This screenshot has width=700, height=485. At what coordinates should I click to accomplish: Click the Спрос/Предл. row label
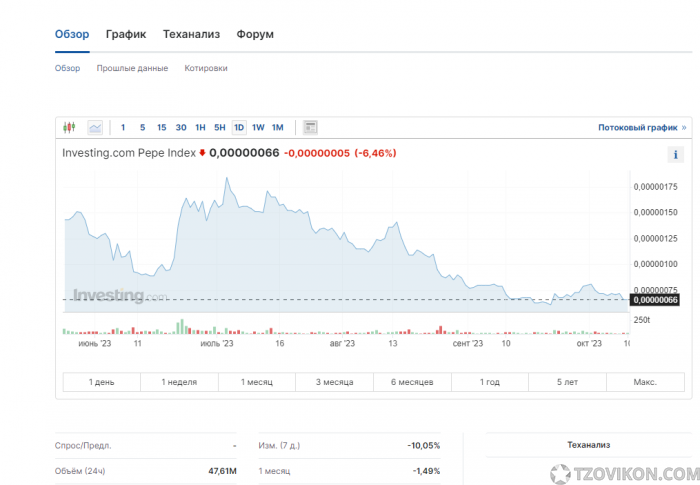pos(83,446)
